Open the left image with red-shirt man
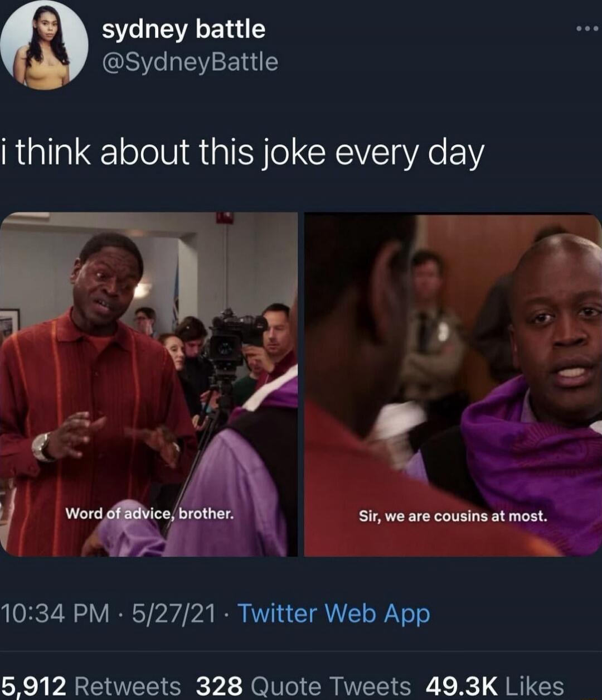The width and height of the screenshot is (602, 700). (149, 384)
